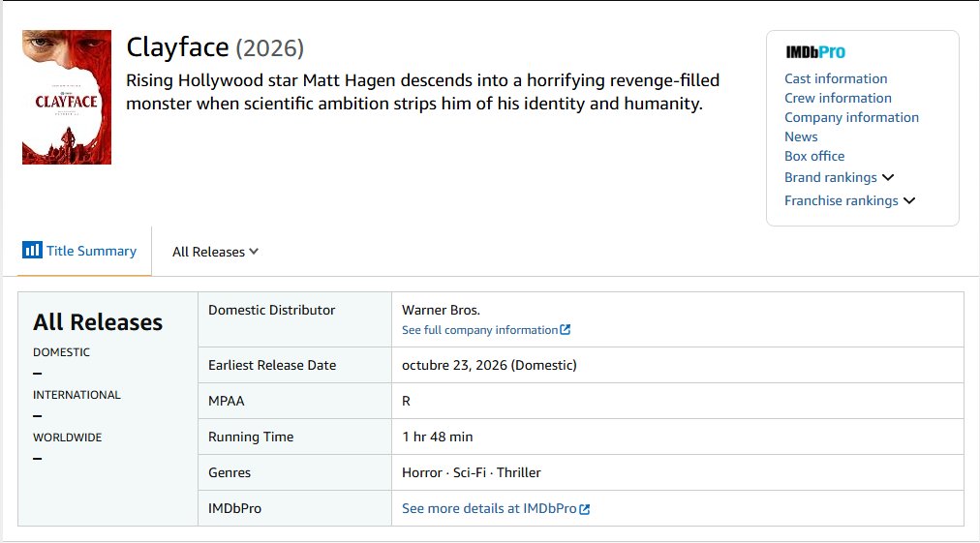Click external link icon beside company information
This screenshot has height=543, width=980.
[x=565, y=330]
